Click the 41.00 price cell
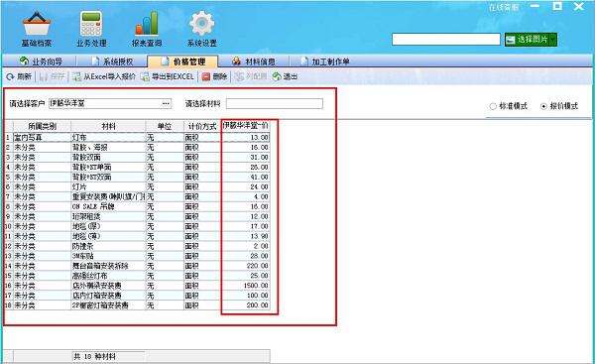Viewport: 595px width, 364px height. (x=246, y=177)
